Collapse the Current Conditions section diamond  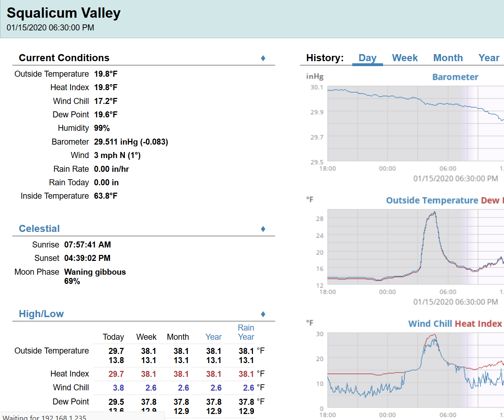263,58
